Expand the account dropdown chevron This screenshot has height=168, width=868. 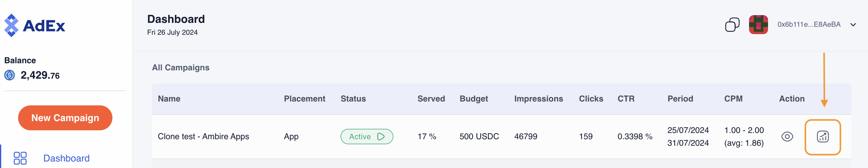pos(853,25)
